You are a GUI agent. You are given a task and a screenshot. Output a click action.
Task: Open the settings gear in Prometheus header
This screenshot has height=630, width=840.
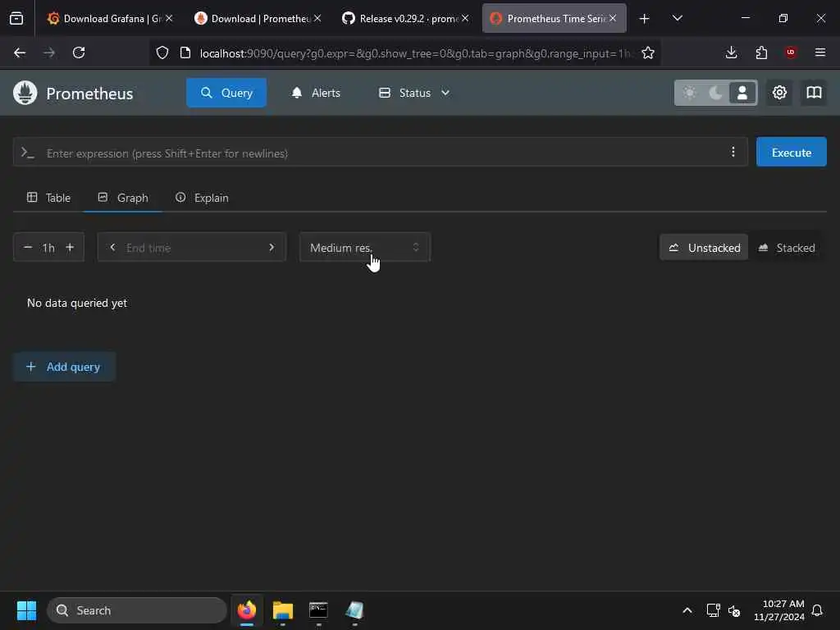(779, 93)
